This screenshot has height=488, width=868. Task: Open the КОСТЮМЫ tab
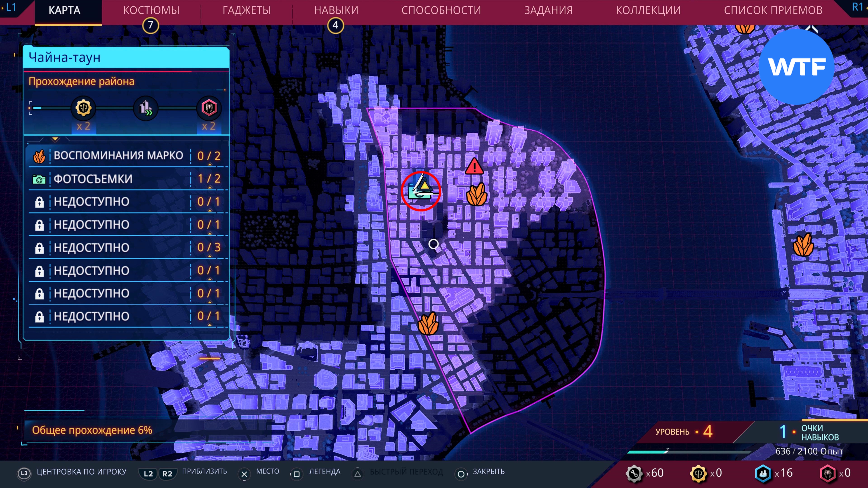point(151,10)
